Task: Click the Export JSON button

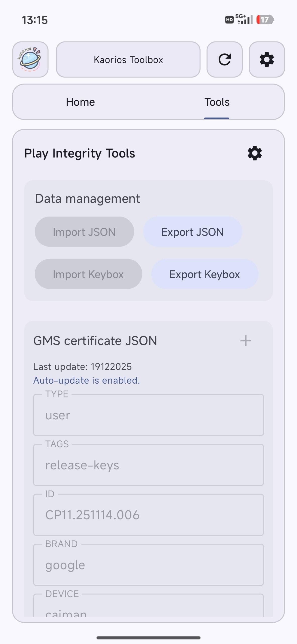Action: (192, 232)
